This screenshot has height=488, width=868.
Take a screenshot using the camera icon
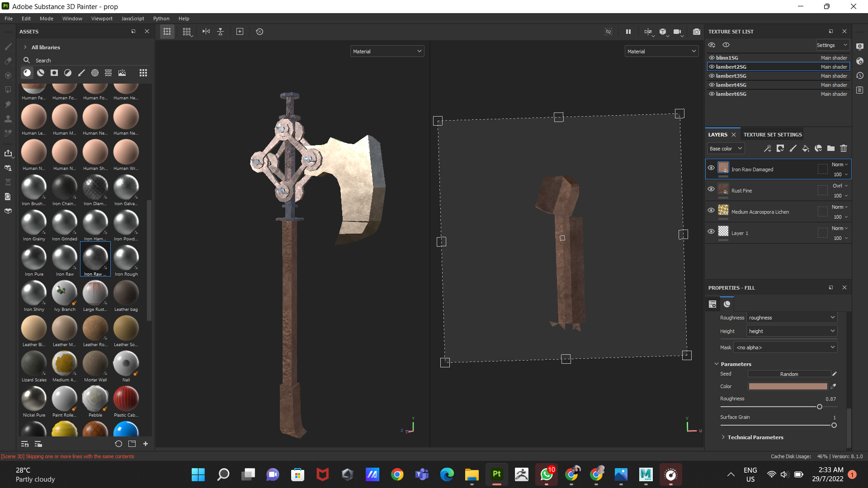click(x=697, y=32)
